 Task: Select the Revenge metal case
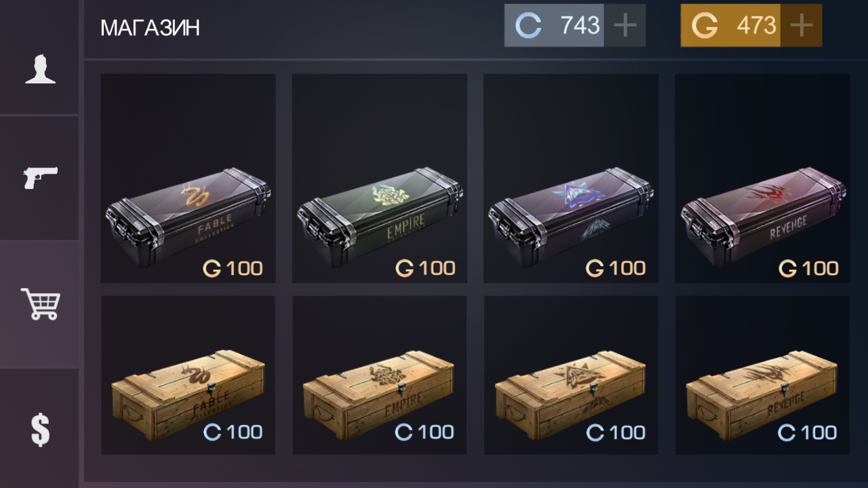(762, 178)
